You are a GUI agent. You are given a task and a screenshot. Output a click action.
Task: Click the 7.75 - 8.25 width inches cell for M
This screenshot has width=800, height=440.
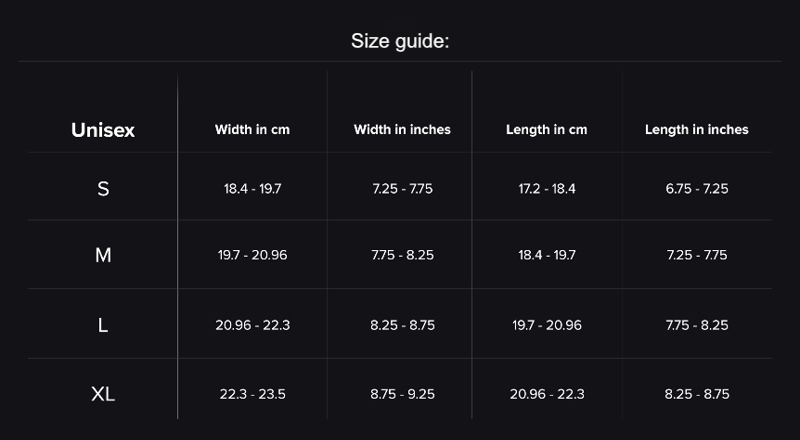pyautogui.click(x=402, y=255)
